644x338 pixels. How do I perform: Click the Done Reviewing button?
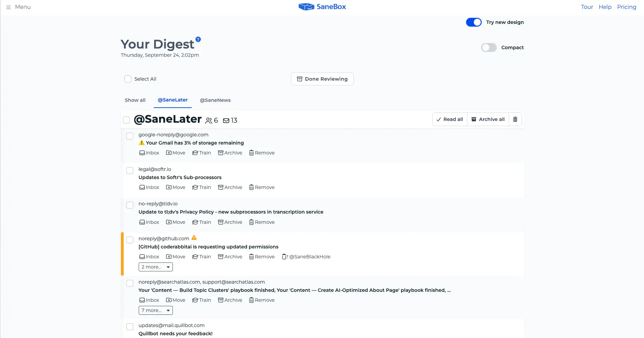pyautogui.click(x=322, y=79)
